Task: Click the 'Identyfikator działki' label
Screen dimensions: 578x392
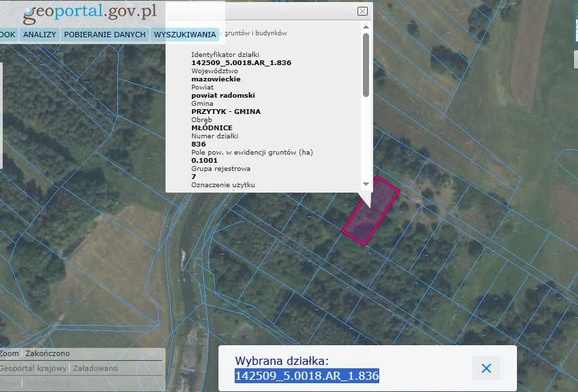Action: click(x=225, y=54)
